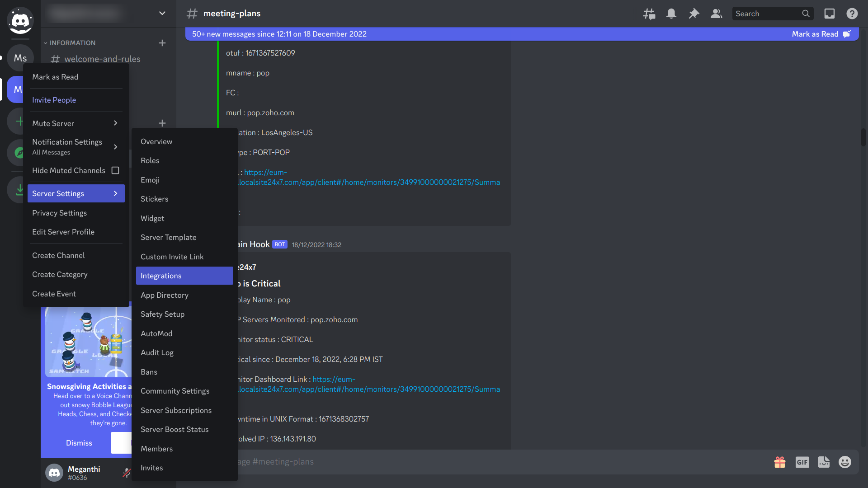Image resolution: width=868 pixels, height=488 pixels.
Task: Open the gift picker in the message bar
Action: coord(779,462)
